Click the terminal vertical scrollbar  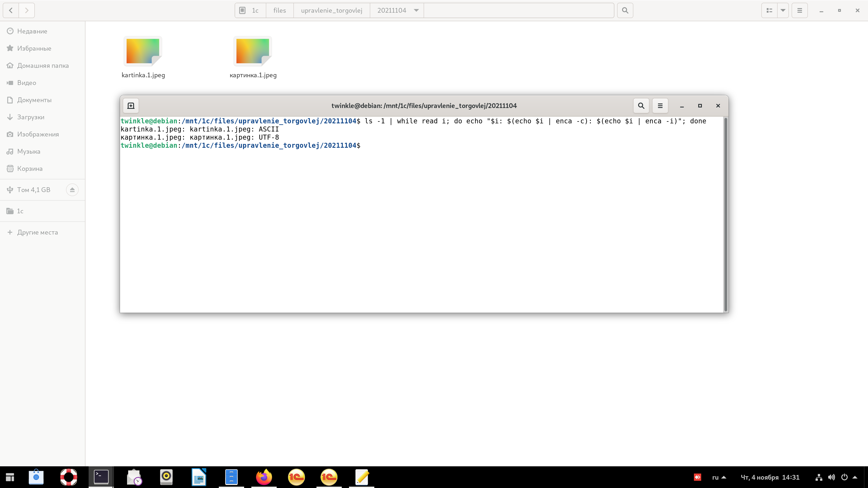point(725,215)
